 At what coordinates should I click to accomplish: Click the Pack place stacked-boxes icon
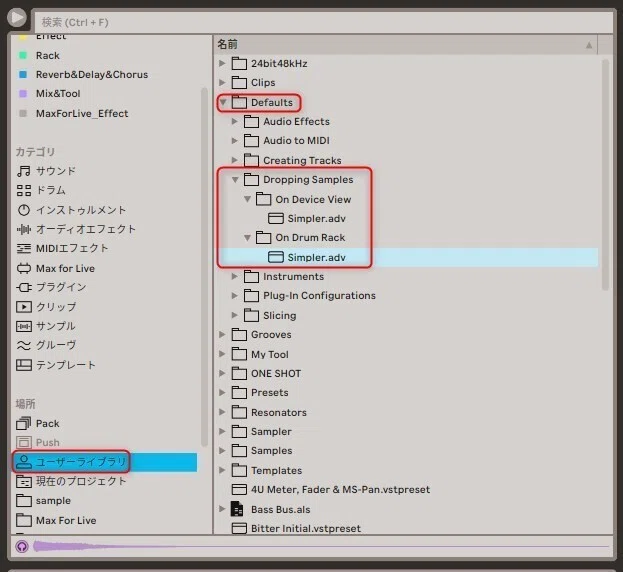pyautogui.click(x=23, y=423)
